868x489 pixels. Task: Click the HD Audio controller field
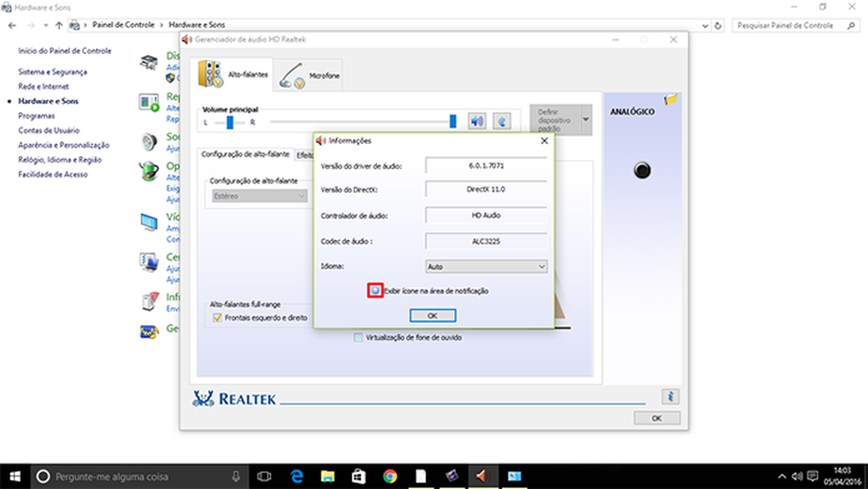pyautogui.click(x=486, y=215)
